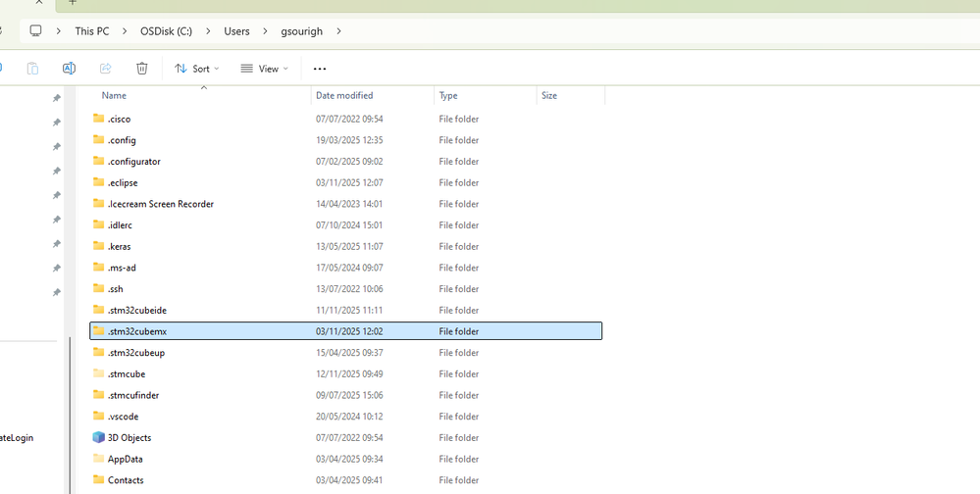Click the .stmcufinder folder name
Image resolution: width=980 pixels, height=494 pixels.
coord(133,395)
